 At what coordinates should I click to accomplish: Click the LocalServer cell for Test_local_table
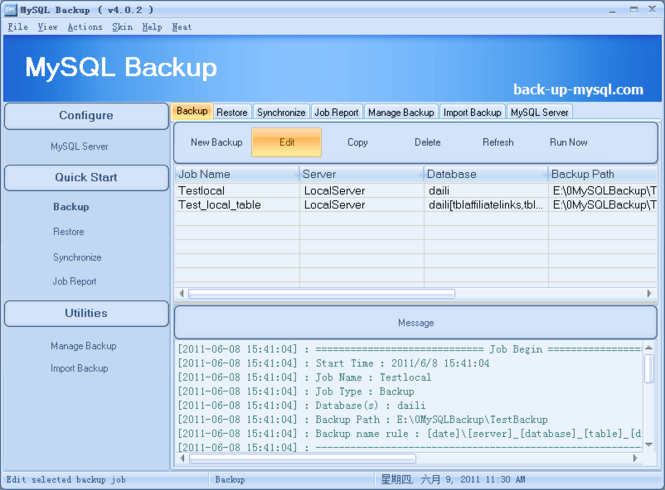[361, 205]
